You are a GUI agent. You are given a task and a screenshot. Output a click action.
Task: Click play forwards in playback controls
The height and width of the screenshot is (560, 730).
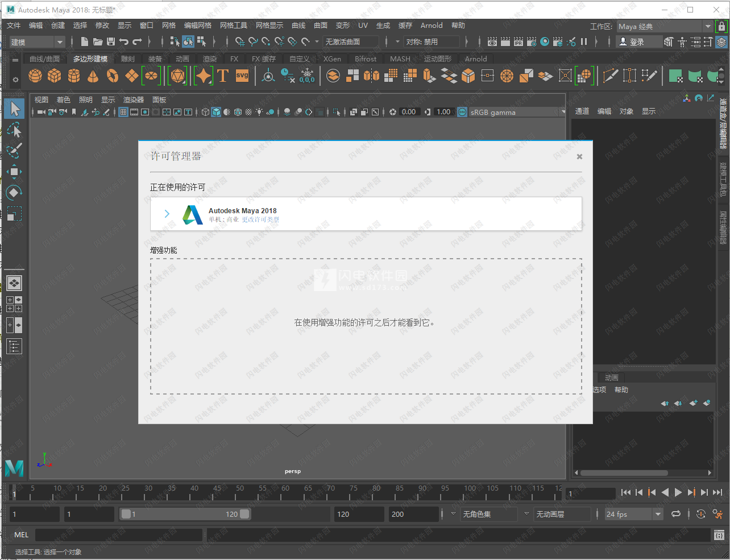click(678, 493)
